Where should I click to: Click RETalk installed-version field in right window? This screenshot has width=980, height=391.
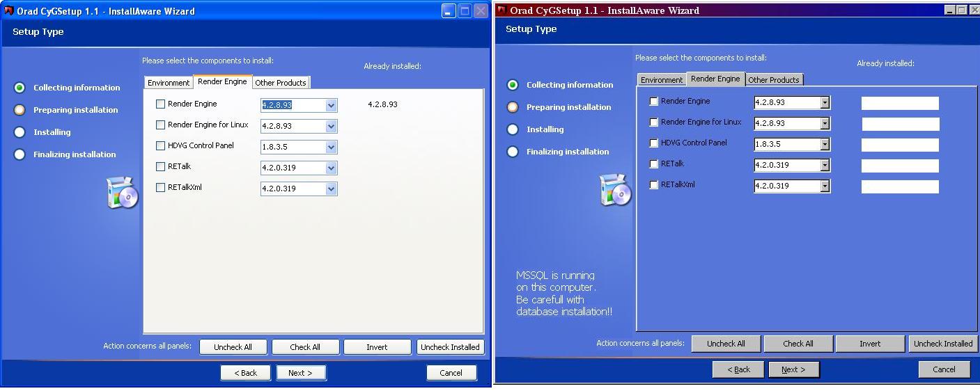[900, 166]
